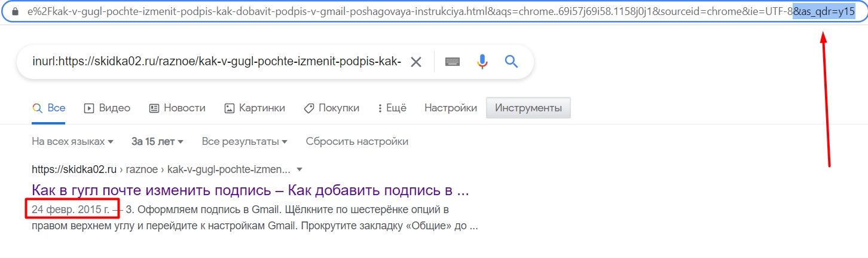Viewport: 868px width, 258px height.
Task: Expand the Ещё more menu
Action: [392, 108]
